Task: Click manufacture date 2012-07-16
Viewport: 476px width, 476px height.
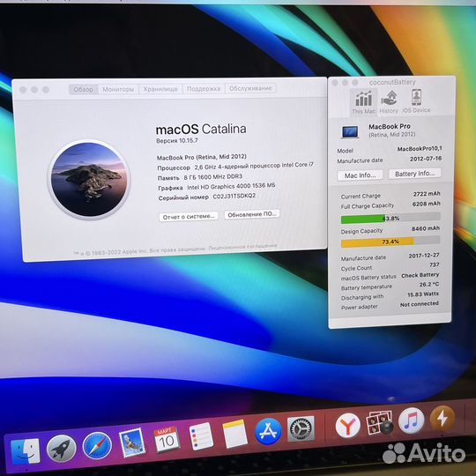Action: click(426, 159)
